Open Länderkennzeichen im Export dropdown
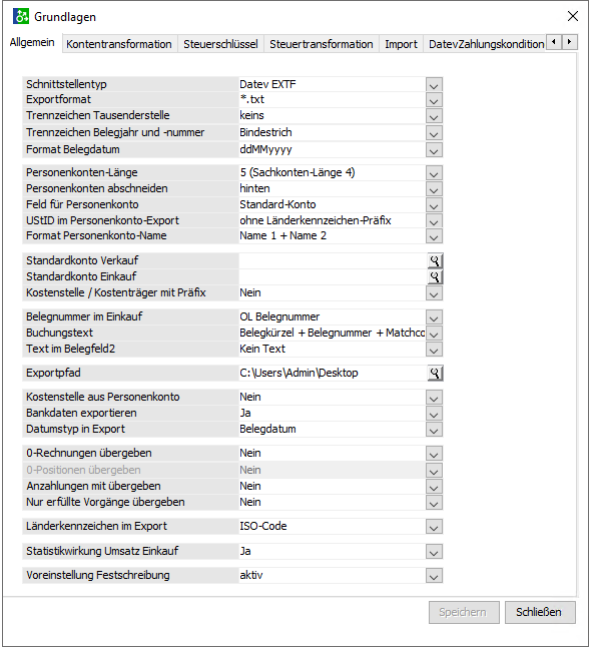591x648 pixels. point(434,526)
